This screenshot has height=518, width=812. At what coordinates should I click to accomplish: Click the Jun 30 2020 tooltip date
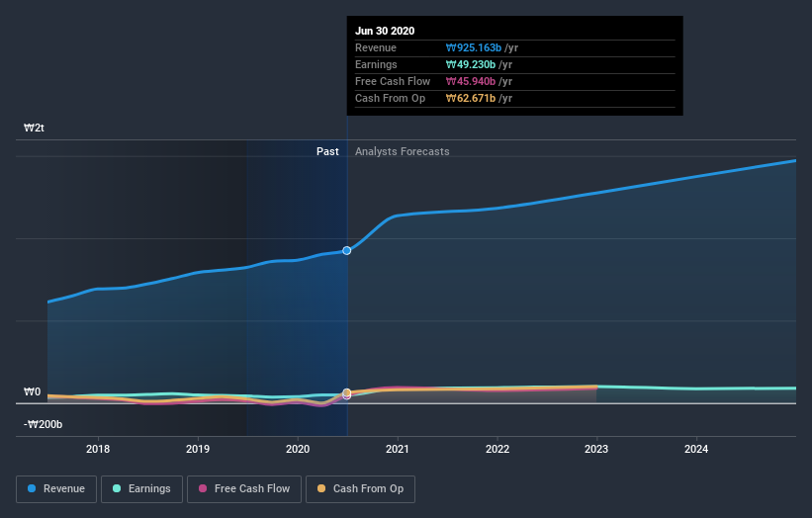[x=385, y=31]
